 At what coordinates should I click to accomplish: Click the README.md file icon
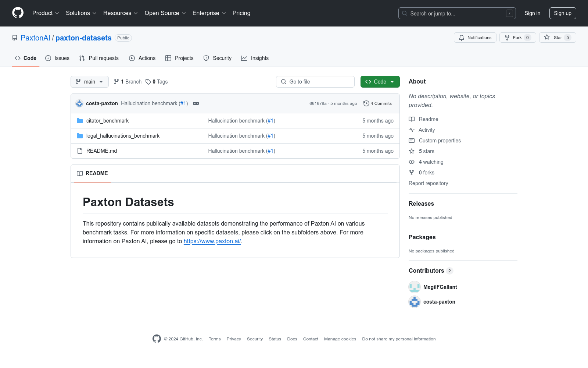(x=80, y=151)
